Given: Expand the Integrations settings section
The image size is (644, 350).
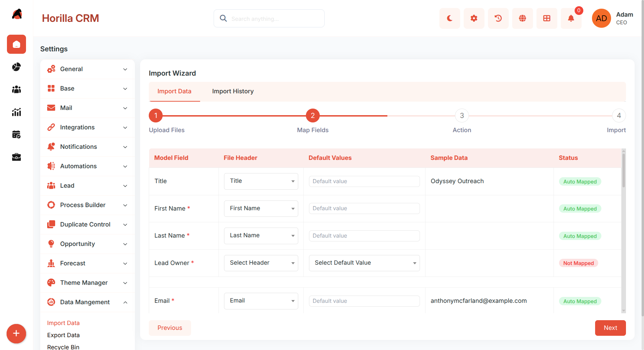Looking at the screenshot, I should pyautogui.click(x=87, y=127).
